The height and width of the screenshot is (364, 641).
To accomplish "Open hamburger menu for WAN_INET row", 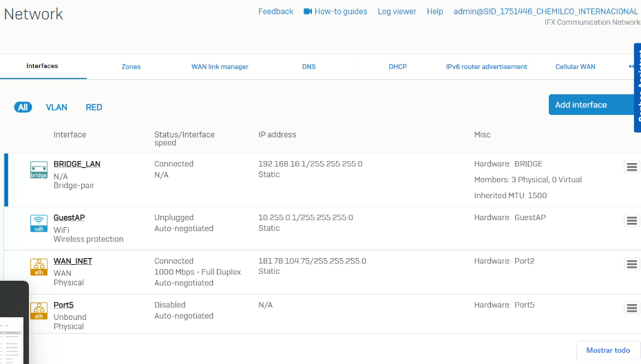I will tap(631, 264).
